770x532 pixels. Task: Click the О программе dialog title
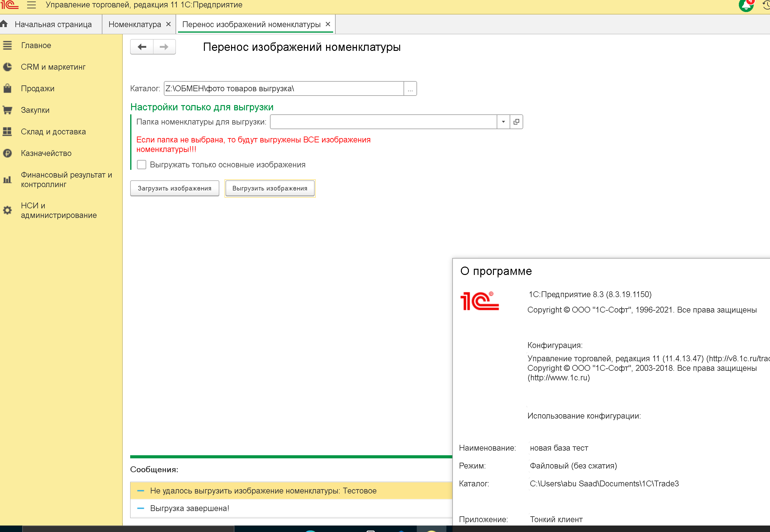click(496, 271)
